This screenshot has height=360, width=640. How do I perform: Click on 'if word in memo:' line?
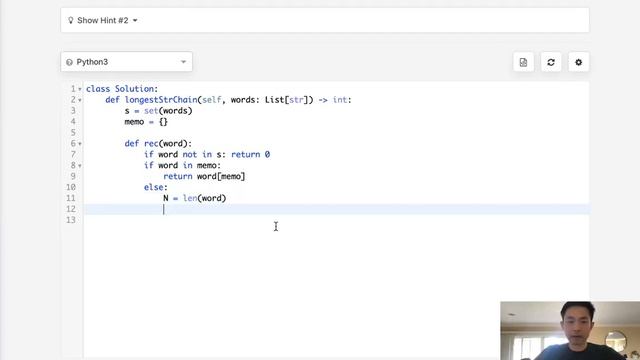point(182,165)
